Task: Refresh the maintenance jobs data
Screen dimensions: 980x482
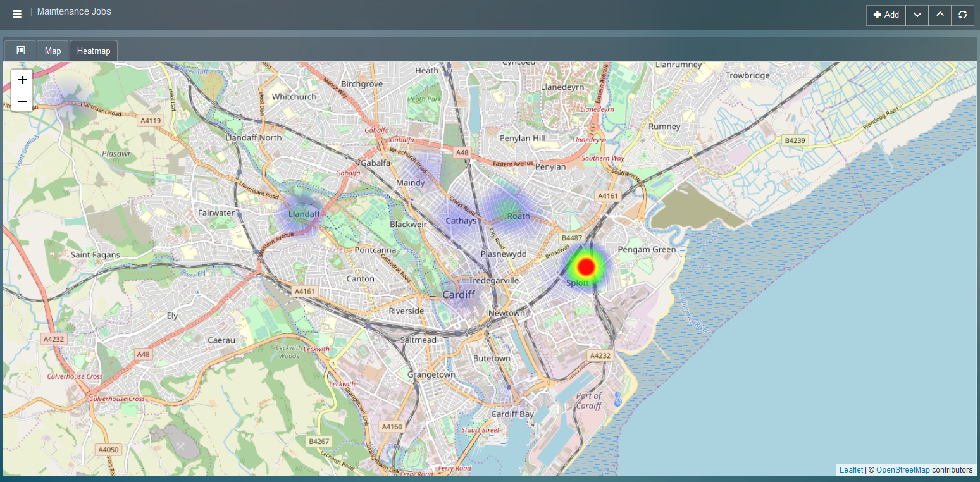Action: (x=962, y=15)
